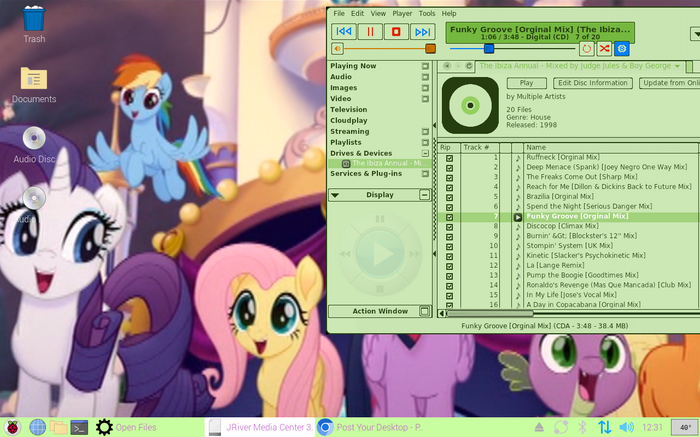The height and width of the screenshot is (437, 700).
Task: Toggle the shuffle playback icon
Action: click(604, 49)
